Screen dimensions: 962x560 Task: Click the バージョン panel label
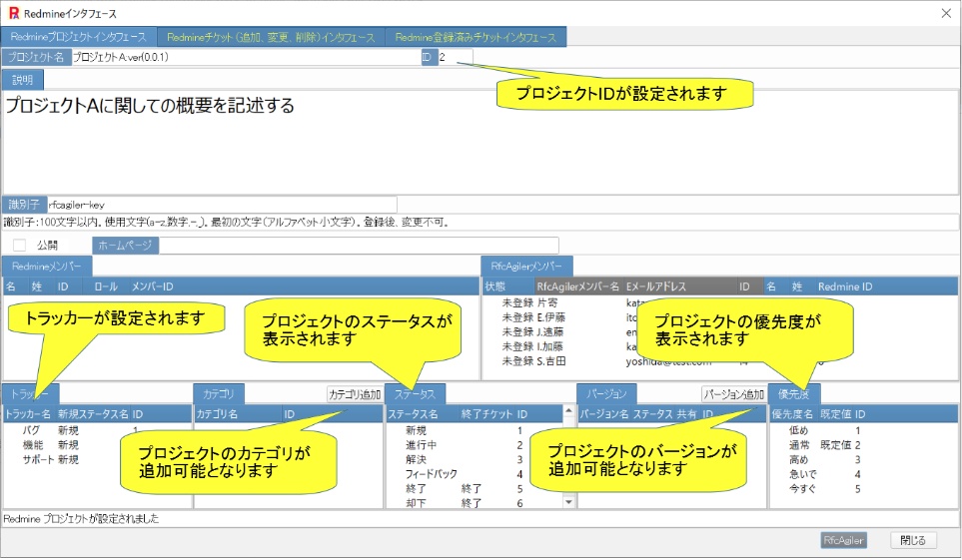pyautogui.click(x=606, y=393)
